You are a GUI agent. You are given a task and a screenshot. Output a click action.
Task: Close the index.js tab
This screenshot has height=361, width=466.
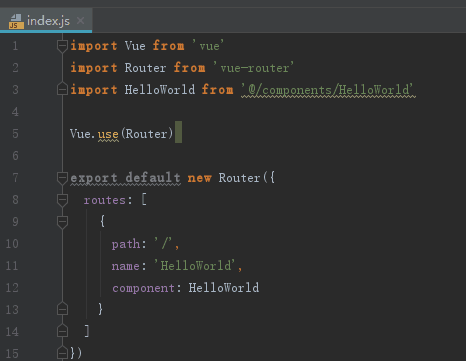(80, 21)
